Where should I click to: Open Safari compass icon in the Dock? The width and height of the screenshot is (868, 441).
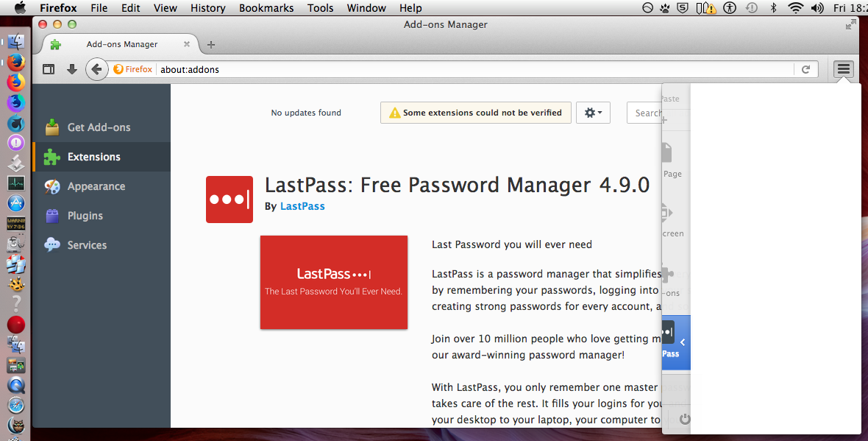point(16,405)
